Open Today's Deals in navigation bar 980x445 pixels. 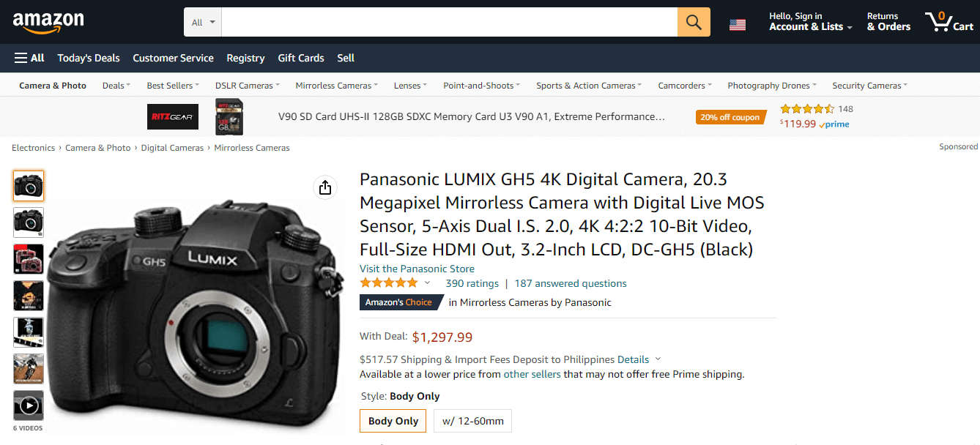[89, 58]
